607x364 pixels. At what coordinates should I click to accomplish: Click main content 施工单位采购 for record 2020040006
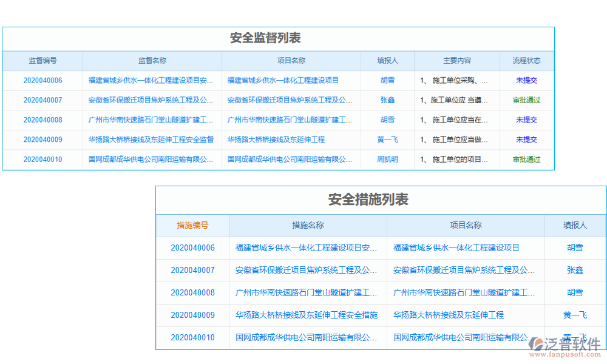point(457,80)
